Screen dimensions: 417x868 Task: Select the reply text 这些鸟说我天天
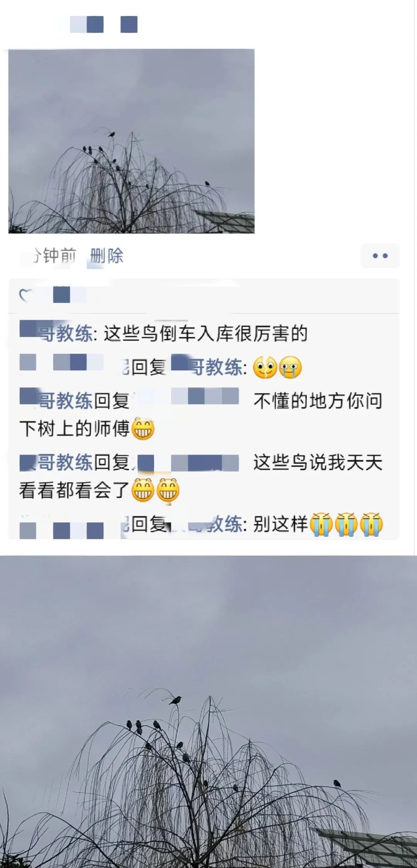(318, 462)
